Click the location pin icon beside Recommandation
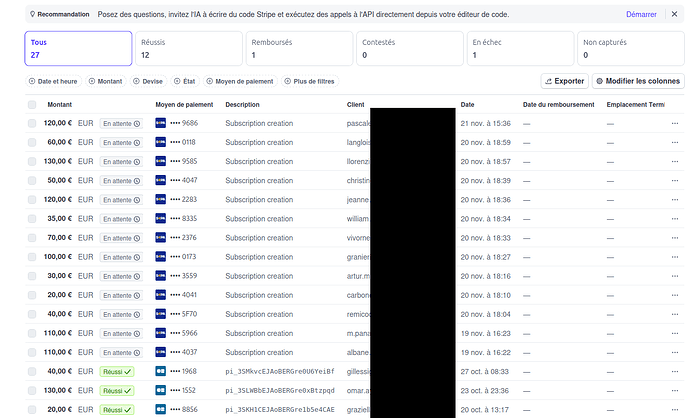690x418 pixels. pos(35,15)
